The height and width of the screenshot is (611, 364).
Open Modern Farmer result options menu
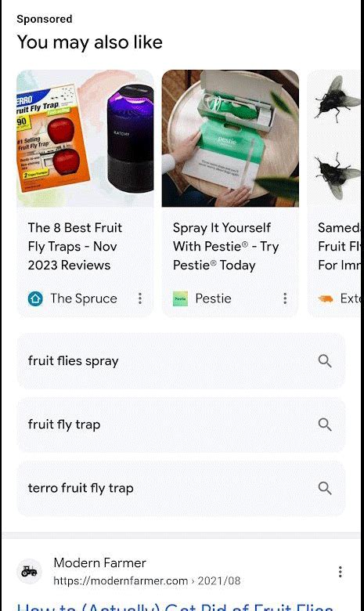click(x=341, y=572)
